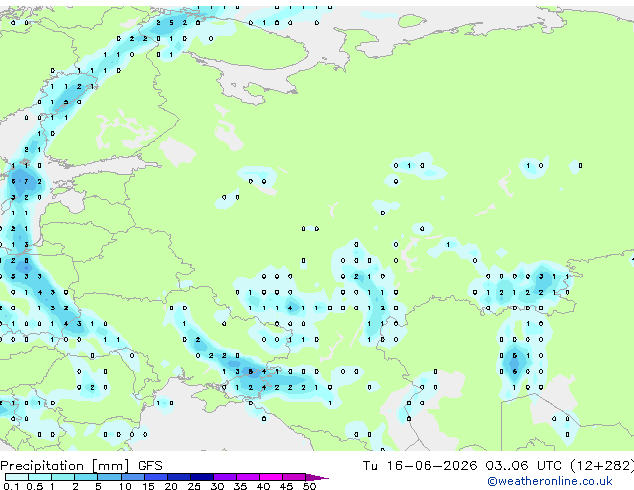
Task: Pick the 2–5 mm legend color swatch
Action: (x=86, y=477)
